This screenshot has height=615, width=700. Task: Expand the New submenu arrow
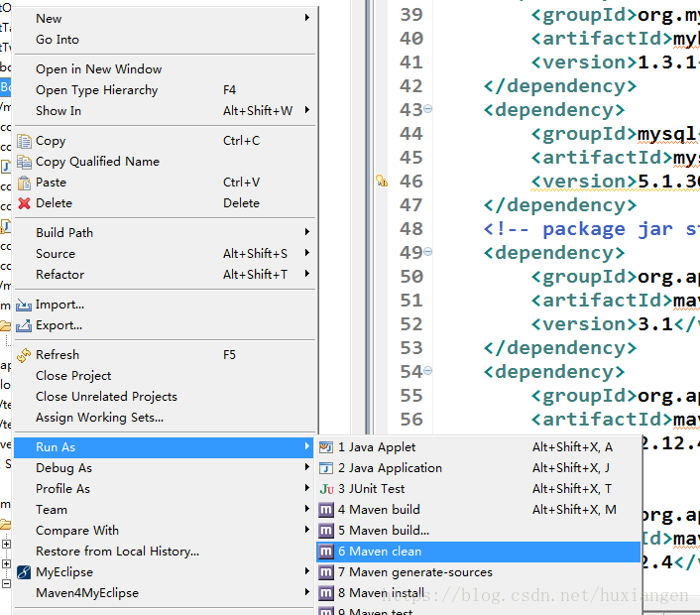[307, 18]
